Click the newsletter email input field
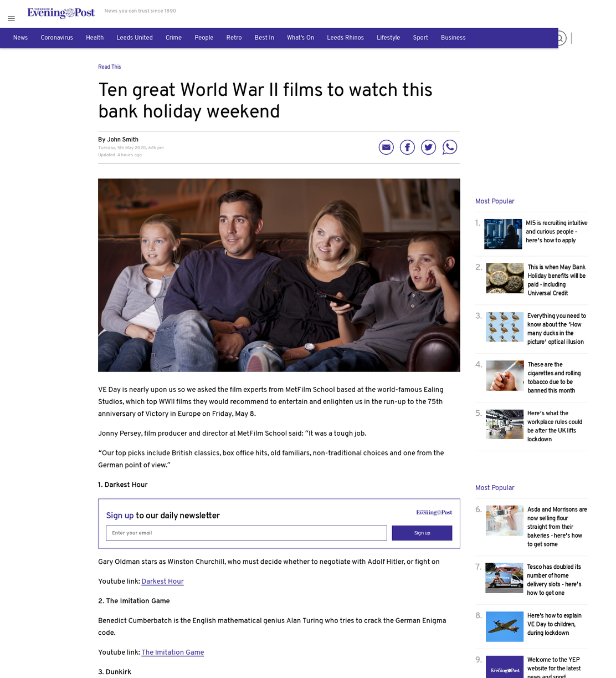The height and width of the screenshot is (678, 616). coord(247,533)
